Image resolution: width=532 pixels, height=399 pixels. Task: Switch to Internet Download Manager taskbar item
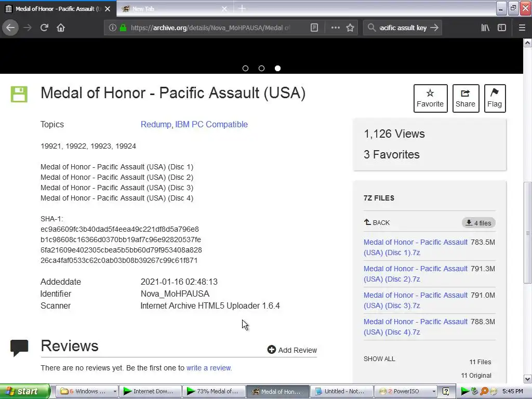pyautogui.click(x=150, y=391)
